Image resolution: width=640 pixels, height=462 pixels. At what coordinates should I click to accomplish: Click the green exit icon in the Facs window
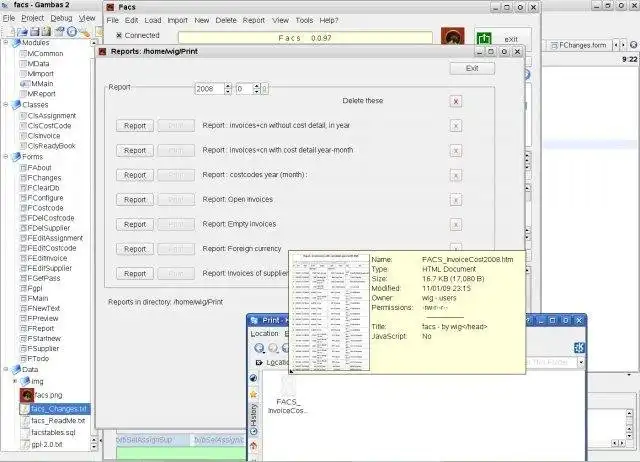click(x=484, y=39)
